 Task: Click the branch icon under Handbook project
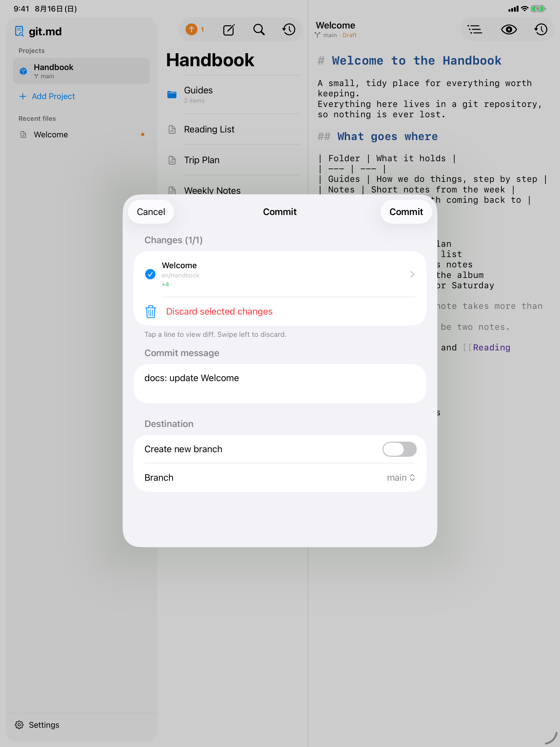[36, 76]
